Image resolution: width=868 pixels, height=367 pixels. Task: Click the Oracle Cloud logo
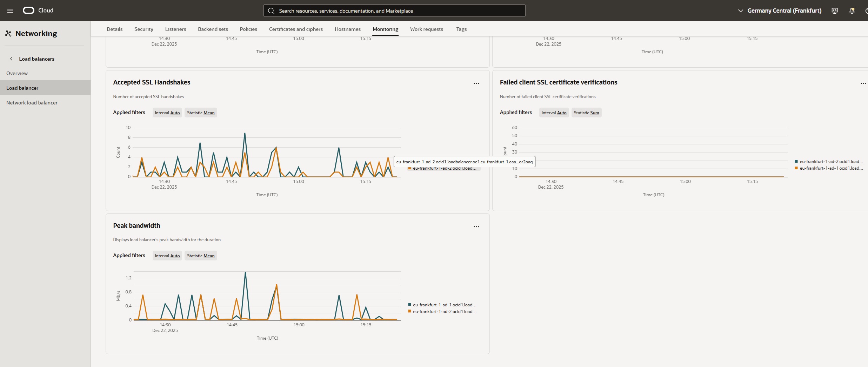click(x=28, y=11)
